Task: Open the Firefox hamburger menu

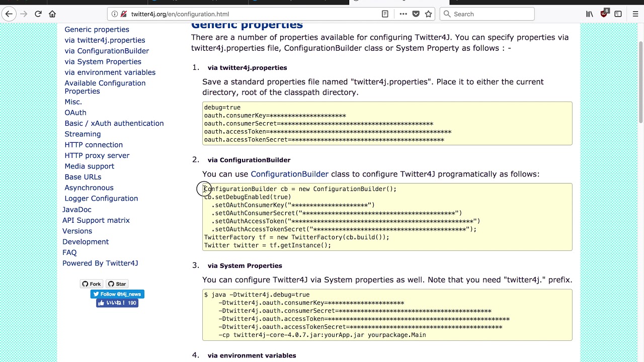Action: click(x=635, y=14)
